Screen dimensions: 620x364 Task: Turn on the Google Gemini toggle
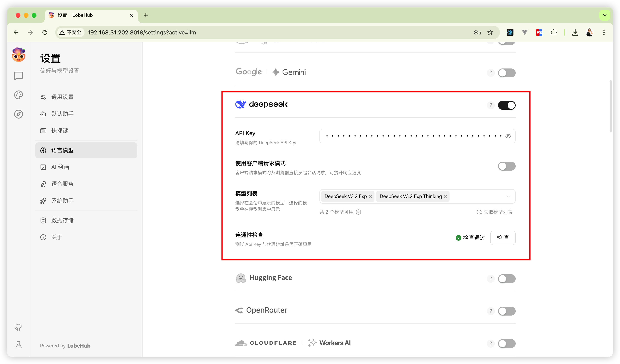507,73
